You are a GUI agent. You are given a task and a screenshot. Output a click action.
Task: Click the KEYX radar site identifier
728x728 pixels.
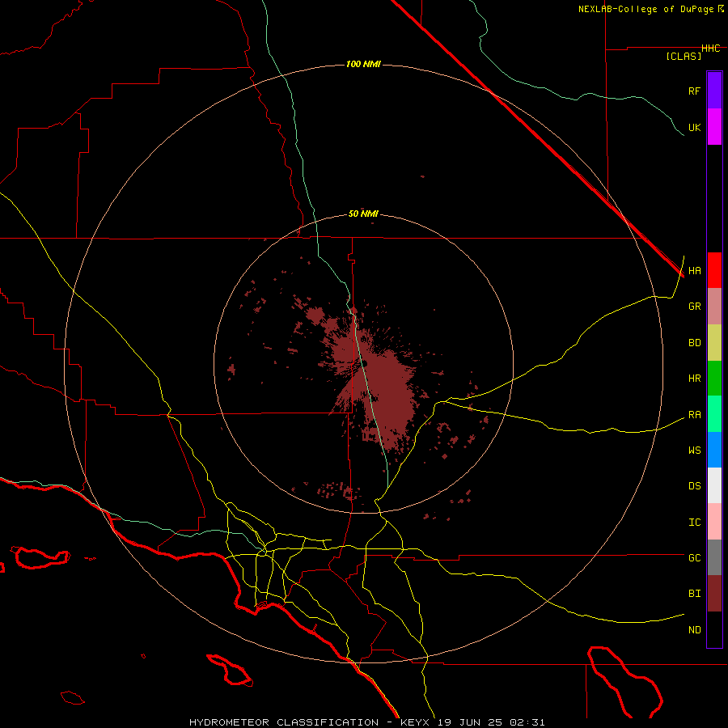[x=415, y=722]
